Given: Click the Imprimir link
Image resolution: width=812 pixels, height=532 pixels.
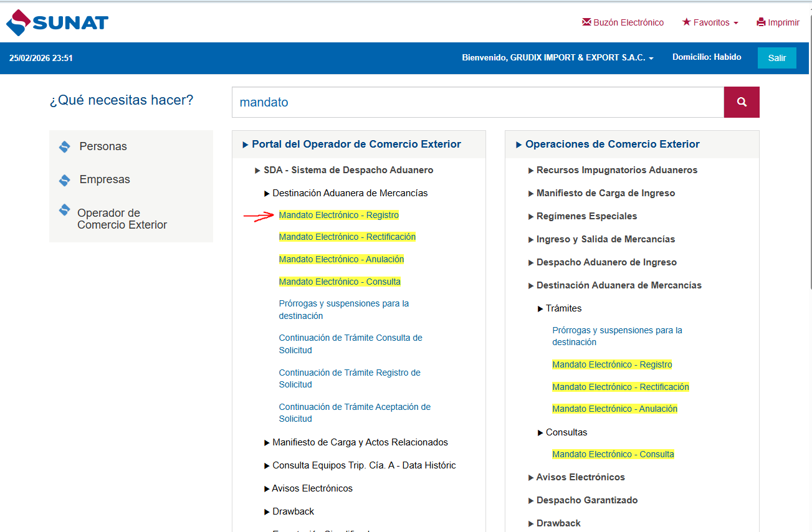Looking at the screenshot, I should coord(778,22).
